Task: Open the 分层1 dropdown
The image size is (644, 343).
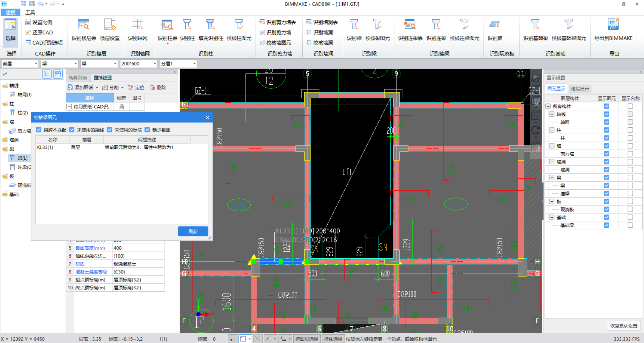Action: pos(178,64)
